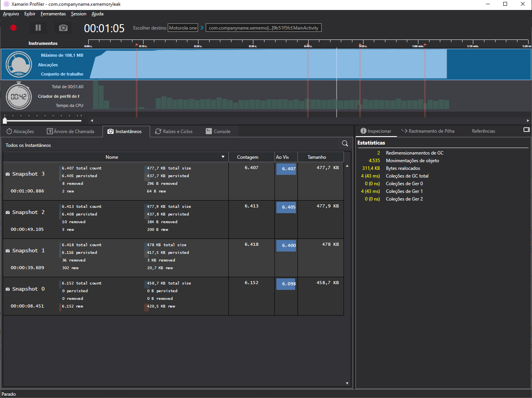532x398 pixels.
Task: Open the Motorola one device selector
Action: coord(183,28)
